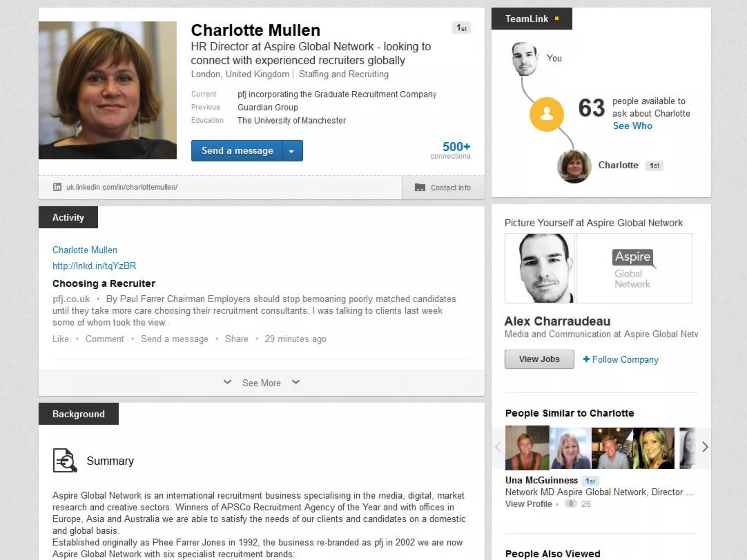Click Charlotte Mullen's large profile photo
Screen dimensions: 747x560
coord(108,90)
